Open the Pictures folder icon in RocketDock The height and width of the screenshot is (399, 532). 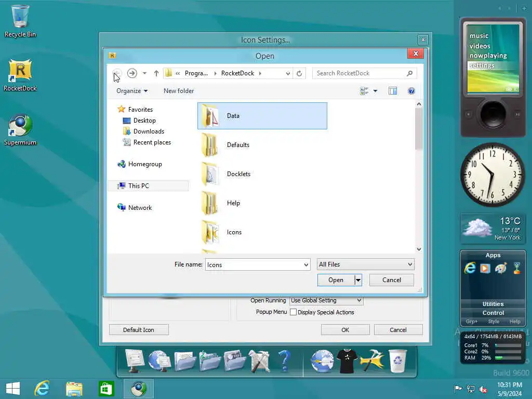click(235, 362)
